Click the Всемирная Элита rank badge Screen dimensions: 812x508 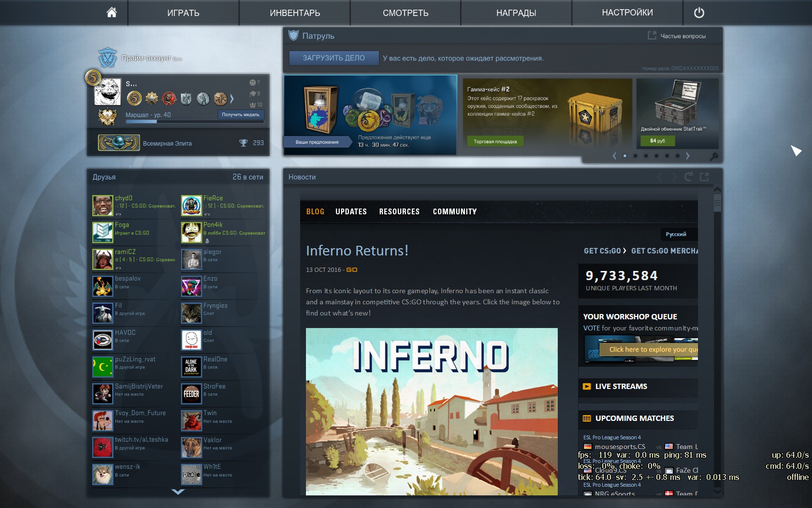pyautogui.click(x=119, y=143)
